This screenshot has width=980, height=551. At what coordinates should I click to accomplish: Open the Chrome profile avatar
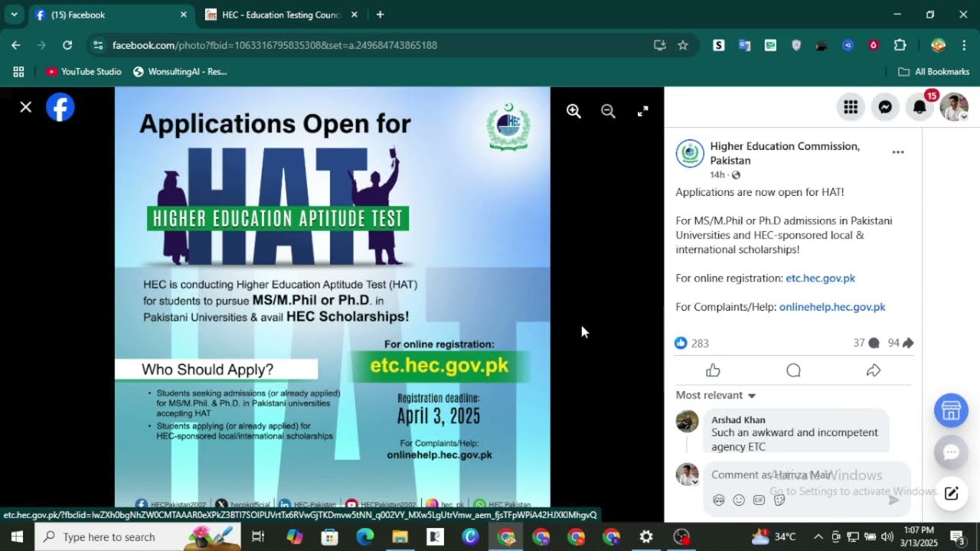[x=938, y=45]
